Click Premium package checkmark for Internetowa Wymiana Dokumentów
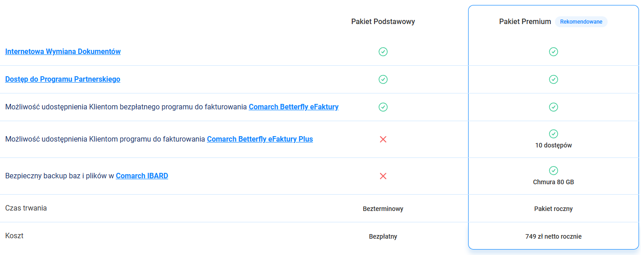This screenshot has width=644, height=255. point(553,52)
